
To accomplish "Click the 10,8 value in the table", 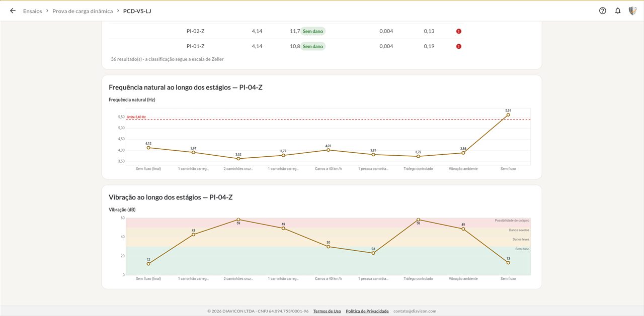I will tap(295, 46).
